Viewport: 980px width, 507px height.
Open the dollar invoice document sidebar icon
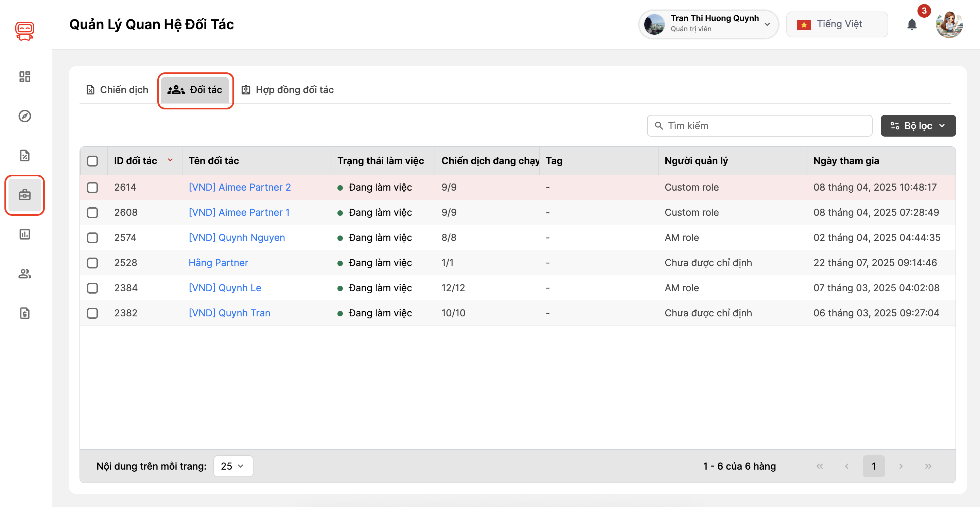(x=25, y=313)
